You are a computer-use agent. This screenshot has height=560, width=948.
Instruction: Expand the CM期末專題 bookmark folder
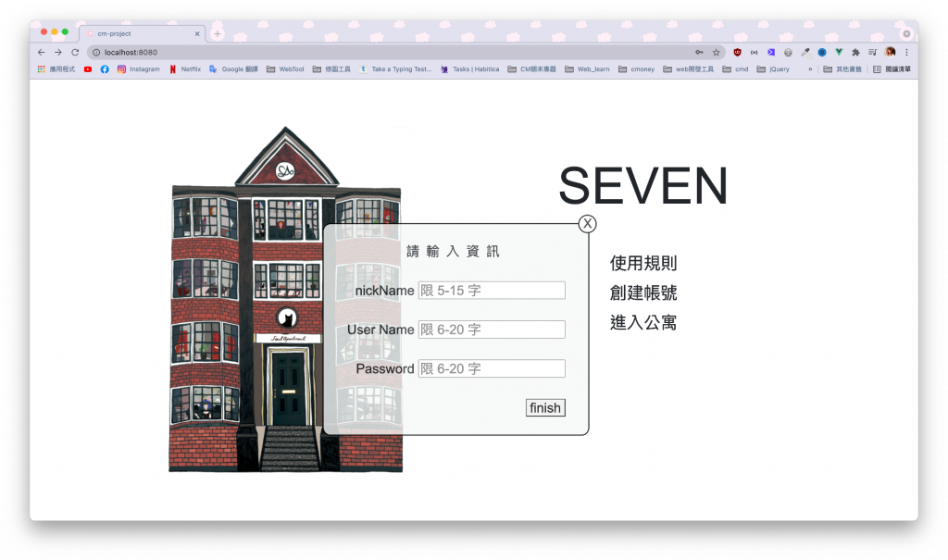coord(531,69)
